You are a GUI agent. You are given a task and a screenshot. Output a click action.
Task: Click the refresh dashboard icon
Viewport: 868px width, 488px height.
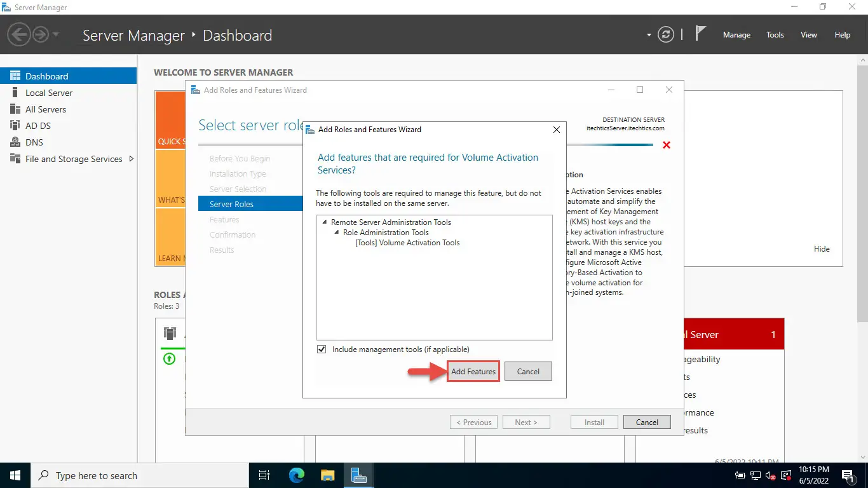[665, 35]
